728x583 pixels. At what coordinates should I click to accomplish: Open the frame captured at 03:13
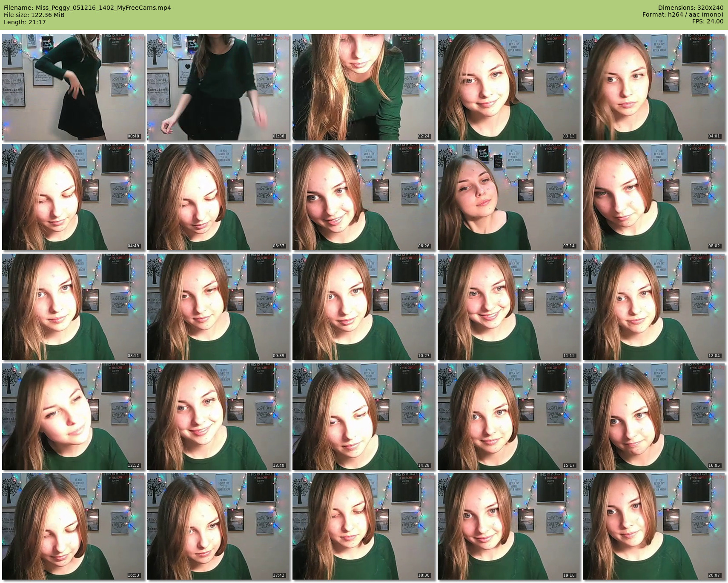coord(509,87)
